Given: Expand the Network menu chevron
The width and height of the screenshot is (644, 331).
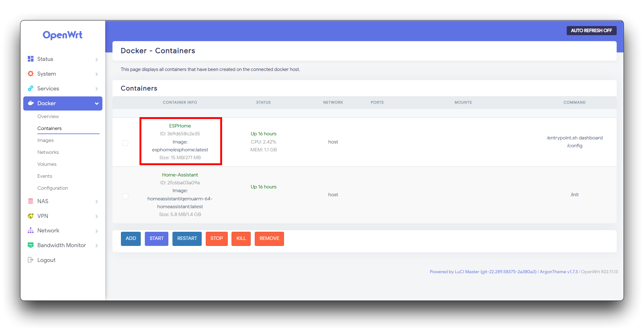Looking at the screenshot, I should 97,231.
